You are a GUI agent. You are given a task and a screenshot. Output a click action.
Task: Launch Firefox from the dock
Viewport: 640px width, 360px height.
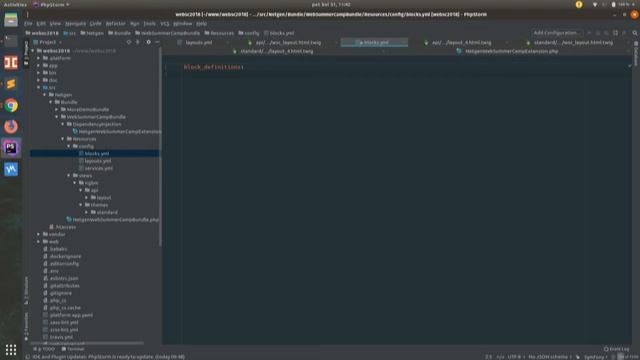(11, 127)
